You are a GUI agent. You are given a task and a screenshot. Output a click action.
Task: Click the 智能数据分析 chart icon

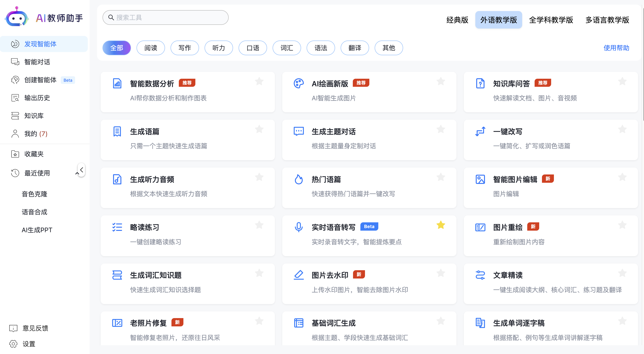(x=117, y=83)
